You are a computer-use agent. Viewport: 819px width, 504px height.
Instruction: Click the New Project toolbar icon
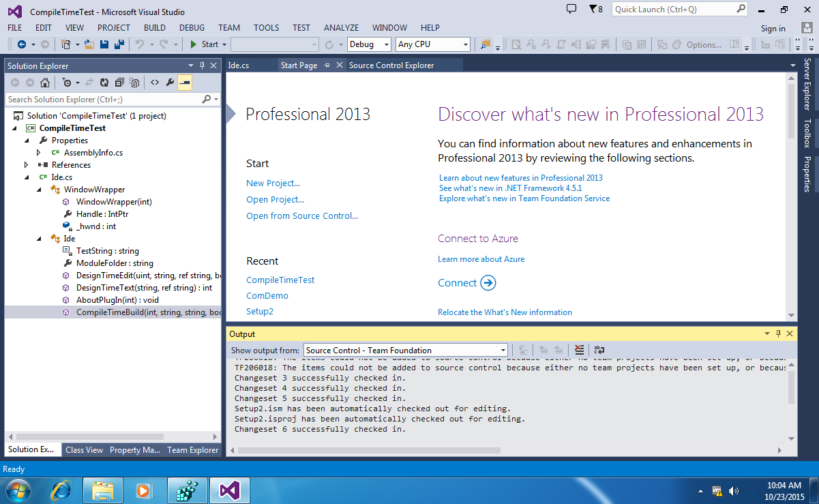tap(65, 44)
